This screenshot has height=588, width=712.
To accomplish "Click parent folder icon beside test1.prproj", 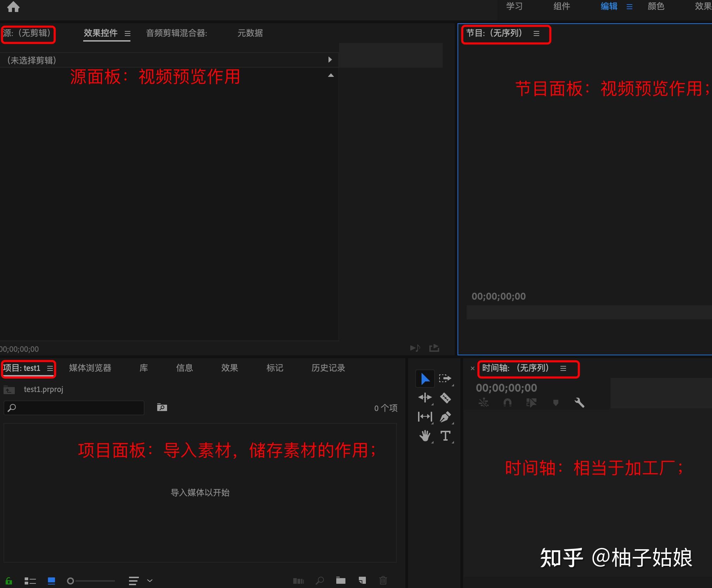I will (x=9, y=390).
